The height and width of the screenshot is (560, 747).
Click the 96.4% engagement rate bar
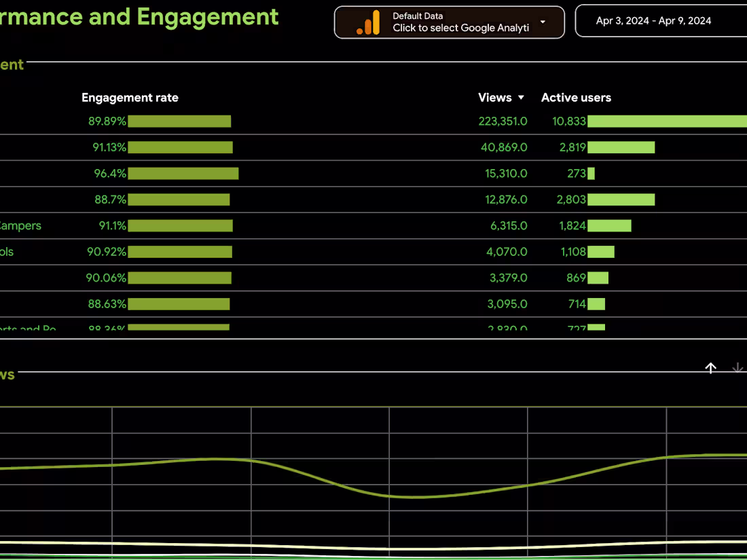183,173
